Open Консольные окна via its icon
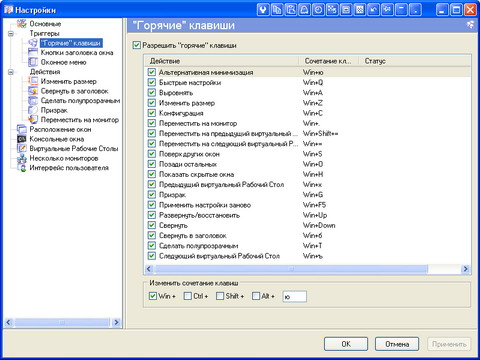 (22, 139)
